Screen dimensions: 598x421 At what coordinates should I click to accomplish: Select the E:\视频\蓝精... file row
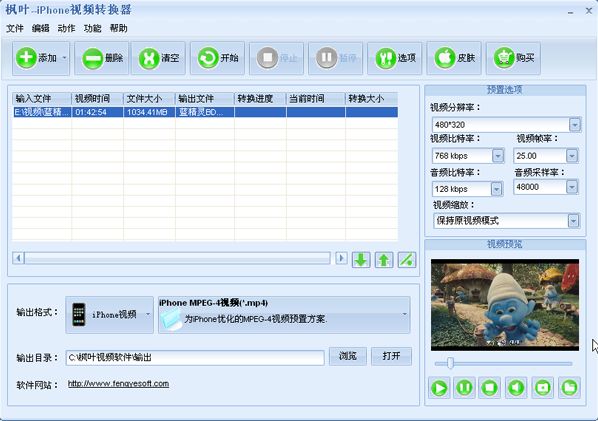coord(205,112)
